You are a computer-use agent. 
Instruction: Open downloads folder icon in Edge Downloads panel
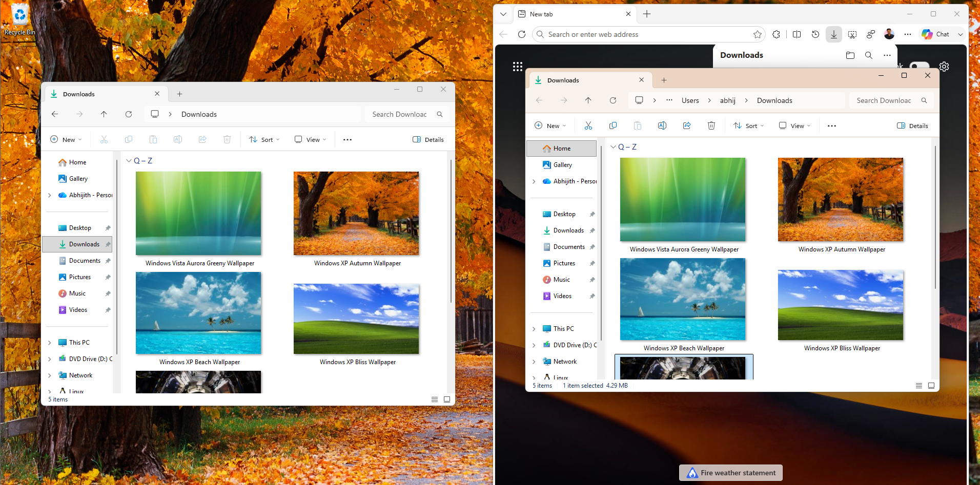(850, 55)
